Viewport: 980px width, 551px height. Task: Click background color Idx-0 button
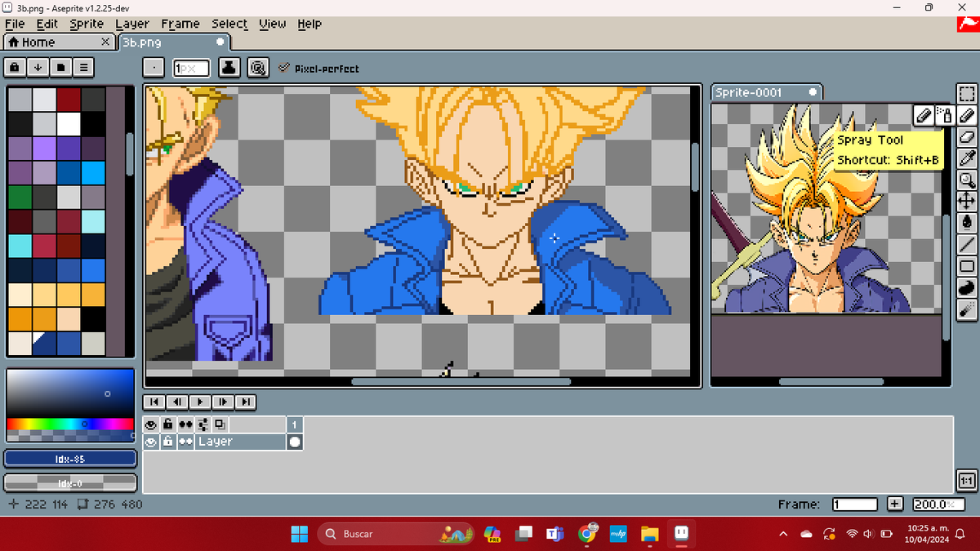[70, 482]
